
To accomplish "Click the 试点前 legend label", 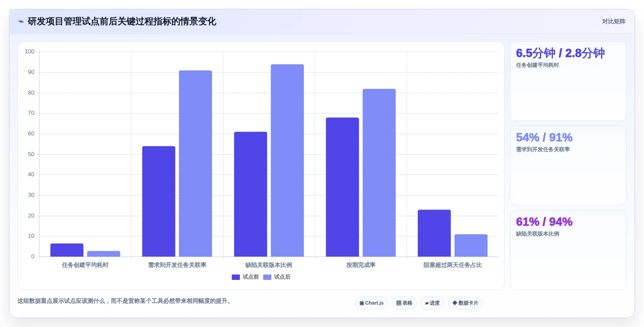I will (x=251, y=277).
